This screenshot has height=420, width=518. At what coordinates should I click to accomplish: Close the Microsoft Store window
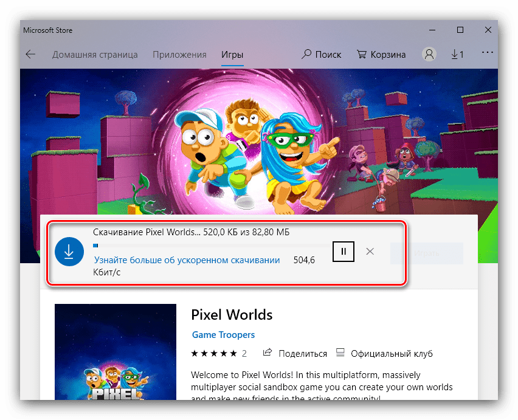coord(488,30)
